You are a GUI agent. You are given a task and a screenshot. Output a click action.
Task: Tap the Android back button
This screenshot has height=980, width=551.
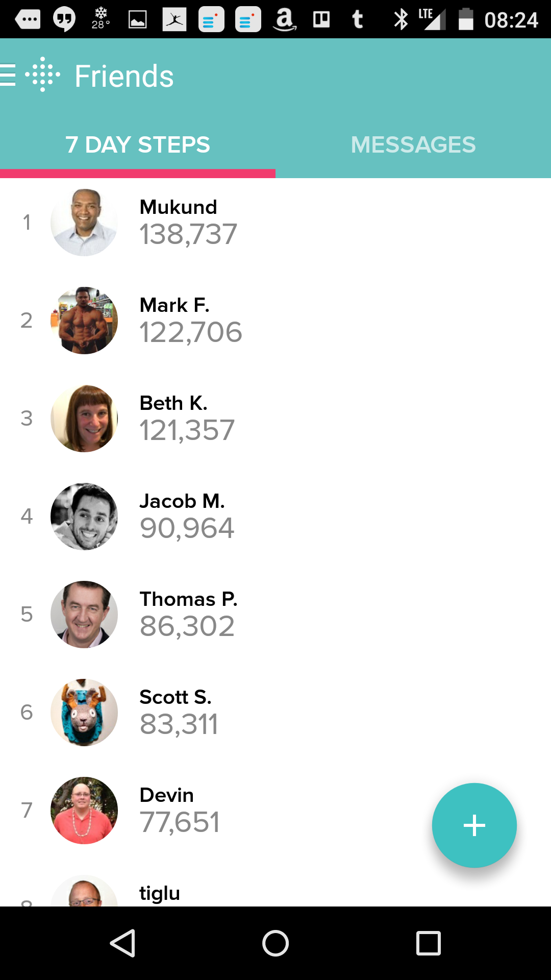[122, 943]
